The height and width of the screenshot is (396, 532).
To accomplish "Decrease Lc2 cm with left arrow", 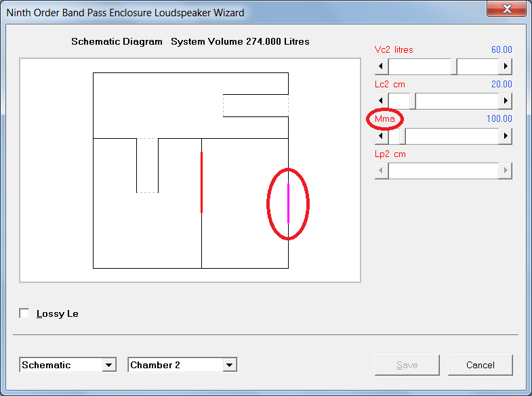I will point(382,101).
